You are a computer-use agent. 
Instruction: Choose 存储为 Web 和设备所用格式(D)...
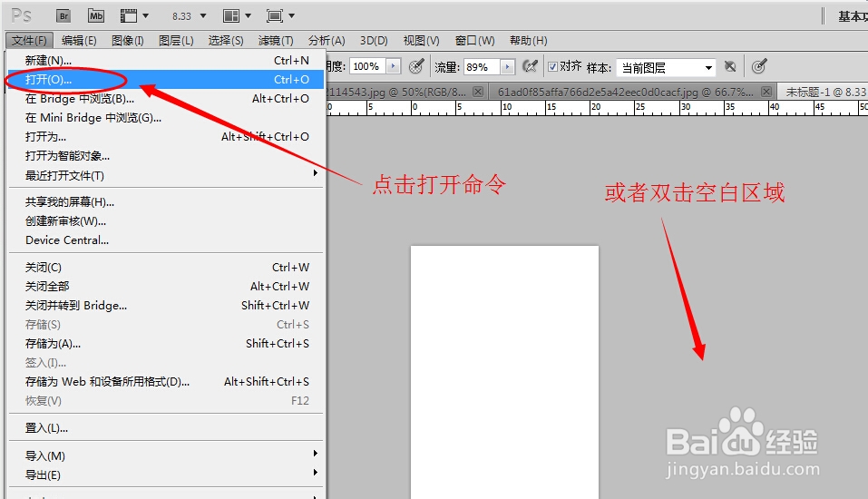pyautogui.click(x=166, y=382)
